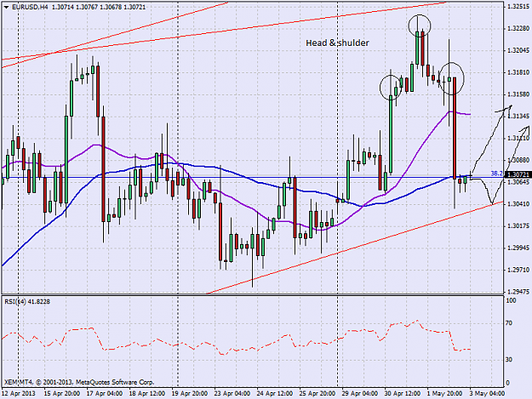Viewport: 532px width, 399px height.
Task: Click the 1.29945 price scale label
Action: click(518, 248)
